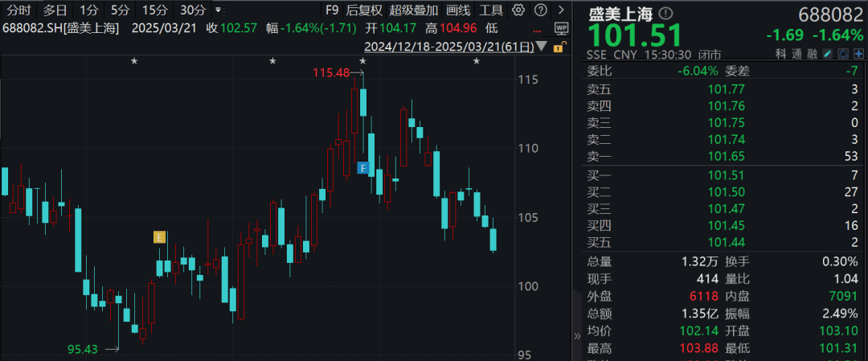This screenshot has width=868, height=361.
Task: Click the bell alert icon
Action: (843, 54)
